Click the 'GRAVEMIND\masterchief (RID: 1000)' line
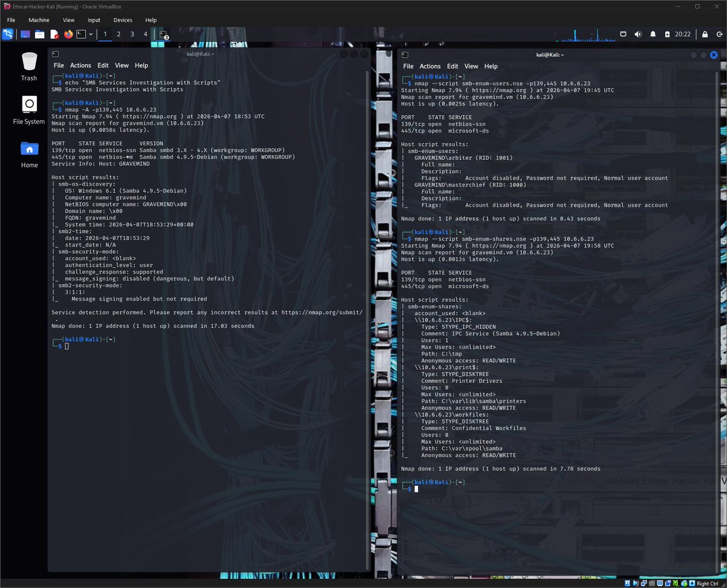Image resolution: width=727 pixels, height=588 pixels. [470, 185]
